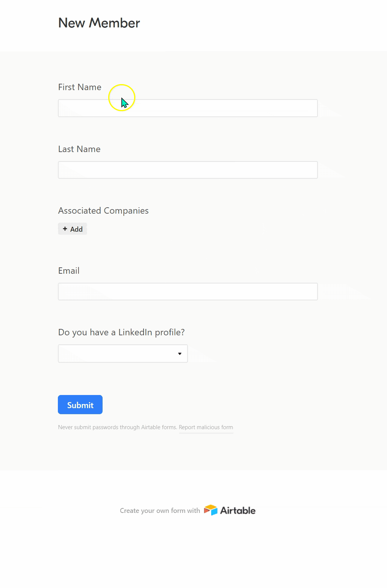This screenshot has height=588, width=387.
Task: Click the dropdown caret for the LinkedIn question
Action: [180, 353]
